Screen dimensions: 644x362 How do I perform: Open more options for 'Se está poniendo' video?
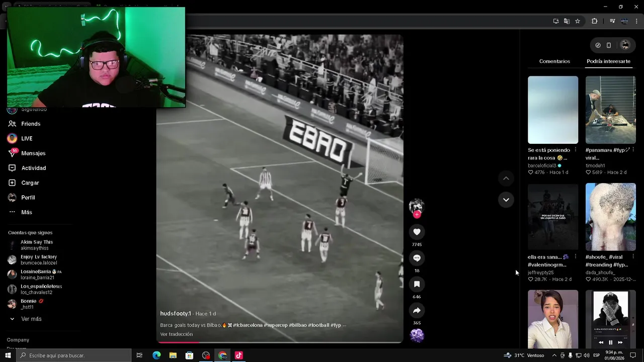click(x=575, y=150)
